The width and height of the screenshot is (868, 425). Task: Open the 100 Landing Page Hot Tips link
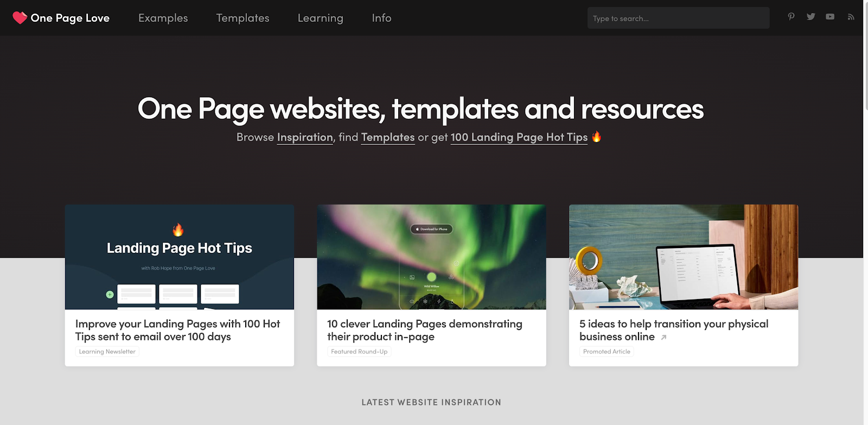pyautogui.click(x=519, y=137)
